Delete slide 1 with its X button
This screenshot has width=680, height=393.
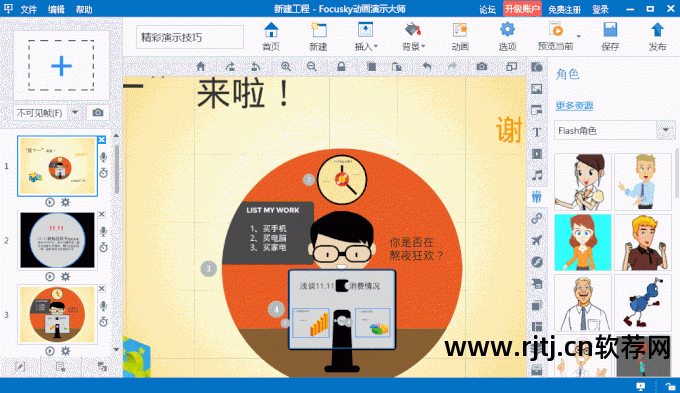(101, 139)
